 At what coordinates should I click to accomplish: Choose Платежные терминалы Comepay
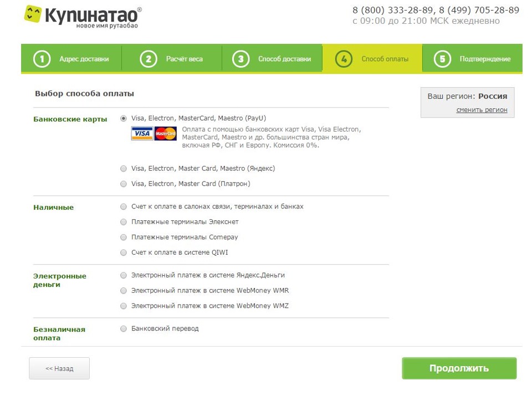(x=124, y=237)
